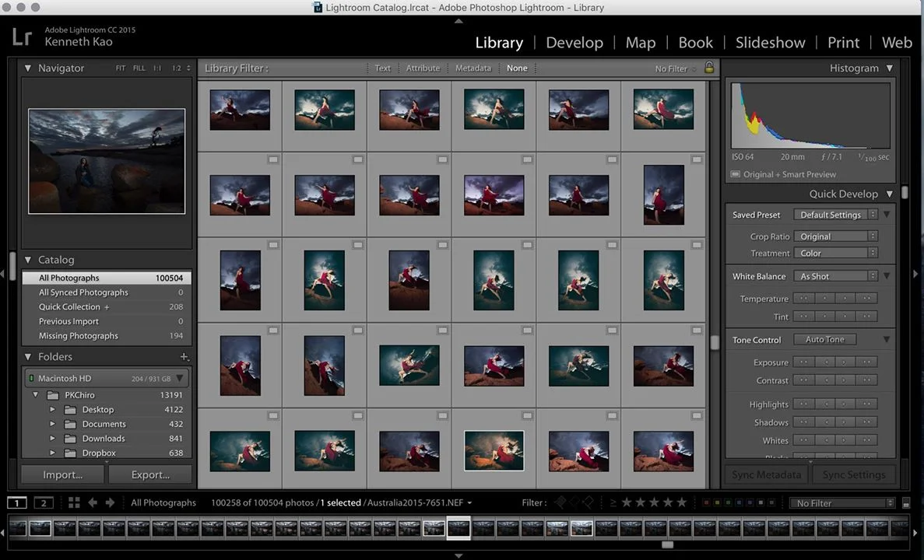Switch to the Web module
924x560 pixels.
897,43
